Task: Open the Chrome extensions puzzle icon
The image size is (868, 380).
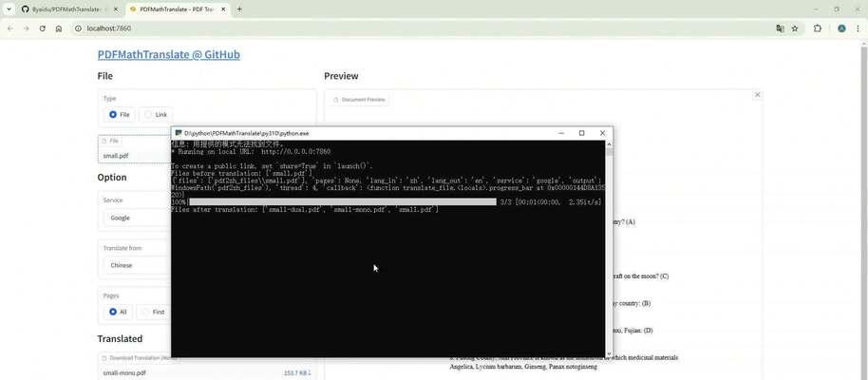Action: [817, 28]
